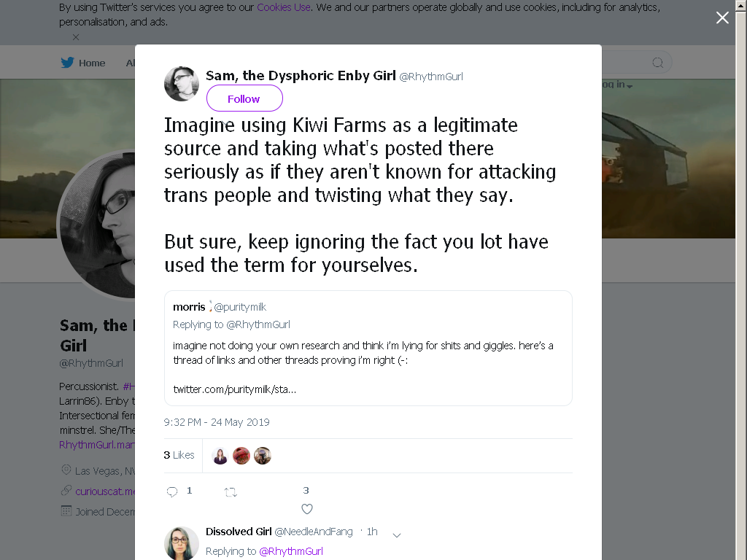Open the first liker's avatar
The image size is (747, 560).
[x=220, y=456]
